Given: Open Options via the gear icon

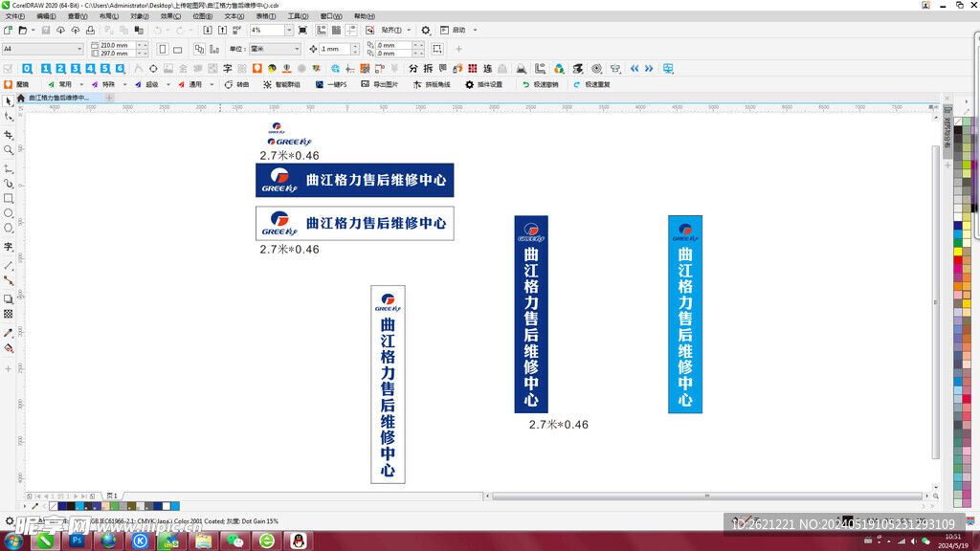Looking at the screenshot, I should (426, 30).
